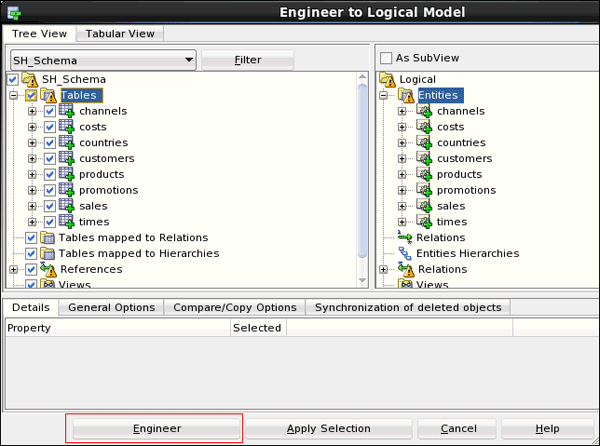Uncheck the customers table checkbox
The image size is (600, 446).
[50, 158]
